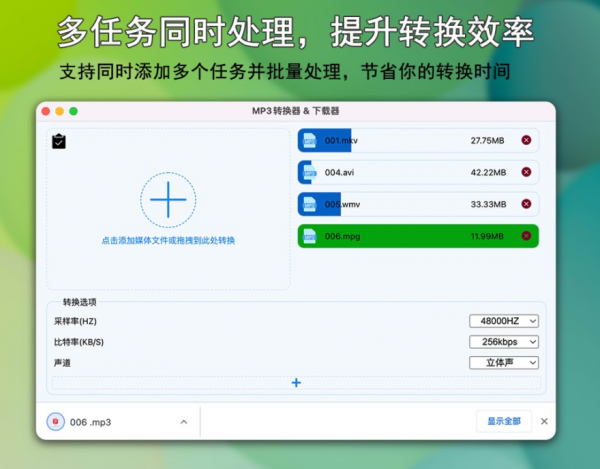The width and height of the screenshot is (600, 469).
Task: Click the large plus add-media circle
Action: (168, 200)
